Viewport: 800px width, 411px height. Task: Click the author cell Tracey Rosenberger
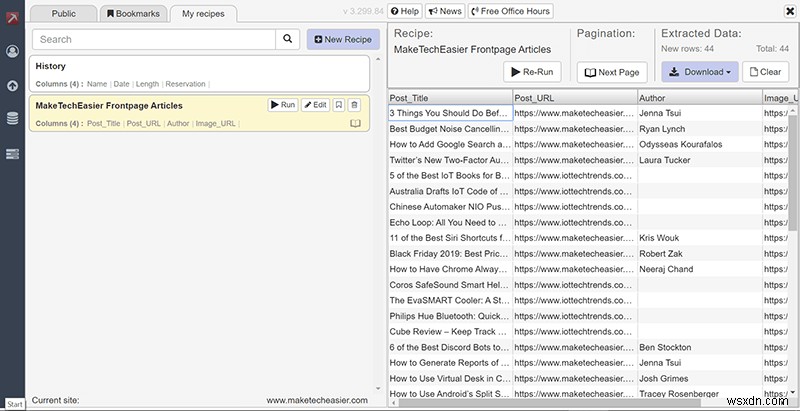click(x=700, y=394)
